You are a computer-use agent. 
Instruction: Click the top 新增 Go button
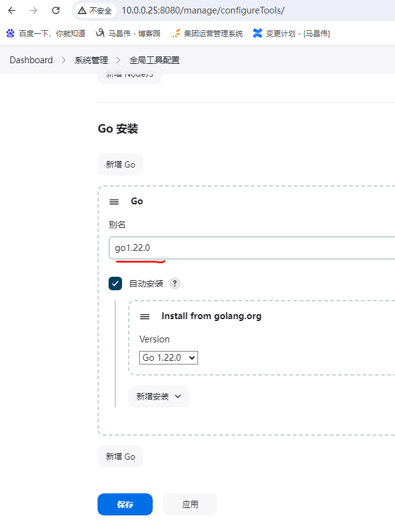120,164
